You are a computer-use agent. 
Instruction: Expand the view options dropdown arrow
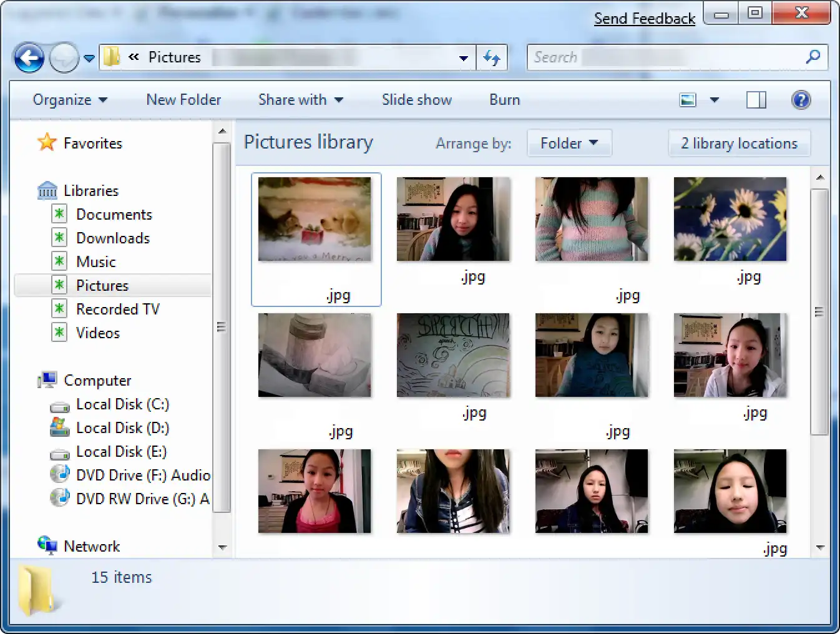click(715, 100)
